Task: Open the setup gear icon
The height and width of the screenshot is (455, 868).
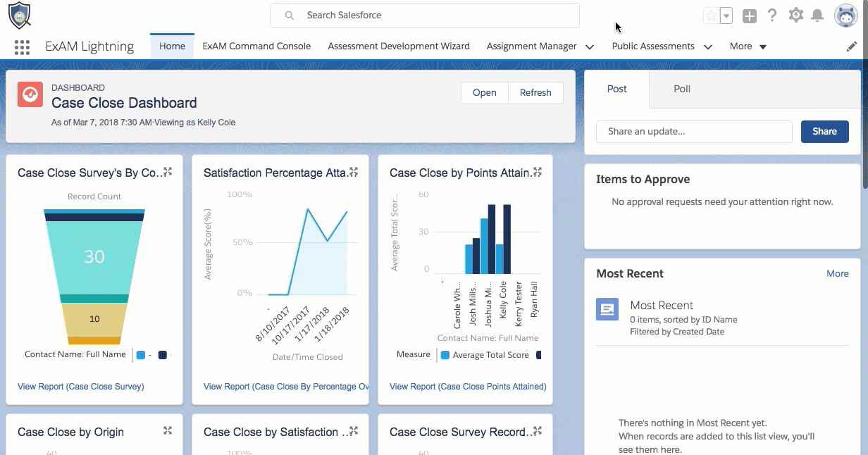Action: tap(795, 15)
